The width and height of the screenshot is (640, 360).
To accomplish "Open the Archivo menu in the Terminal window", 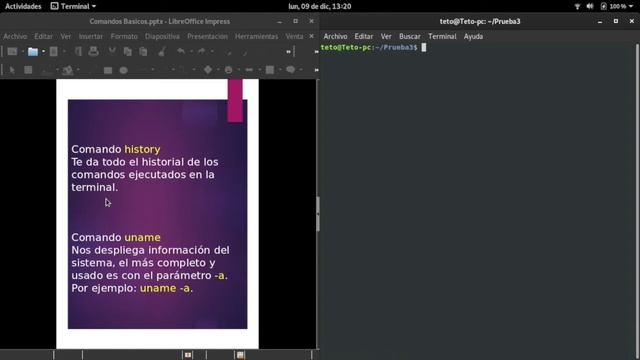I will click(x=335, y=36).
